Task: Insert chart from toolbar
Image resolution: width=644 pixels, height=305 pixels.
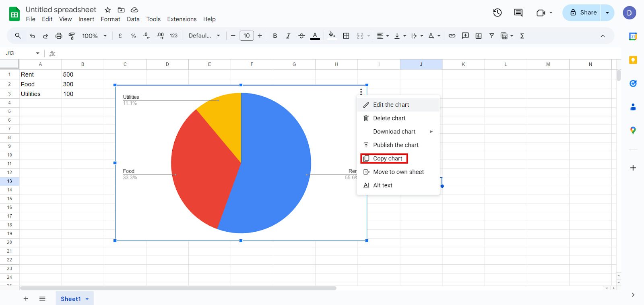Action: click(479, 36)
